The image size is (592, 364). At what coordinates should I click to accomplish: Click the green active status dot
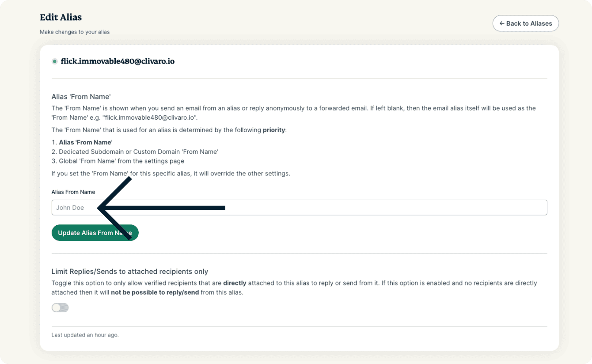click(x=54, y=61)
